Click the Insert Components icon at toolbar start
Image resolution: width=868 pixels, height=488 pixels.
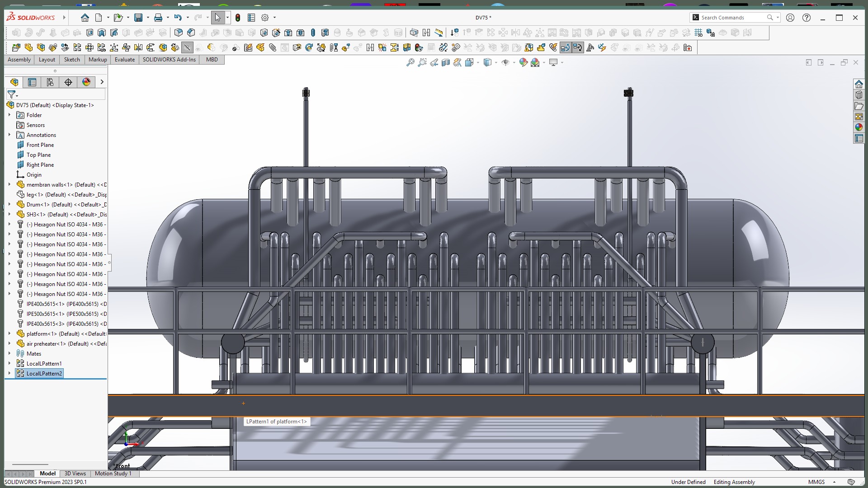pos(16,47)
